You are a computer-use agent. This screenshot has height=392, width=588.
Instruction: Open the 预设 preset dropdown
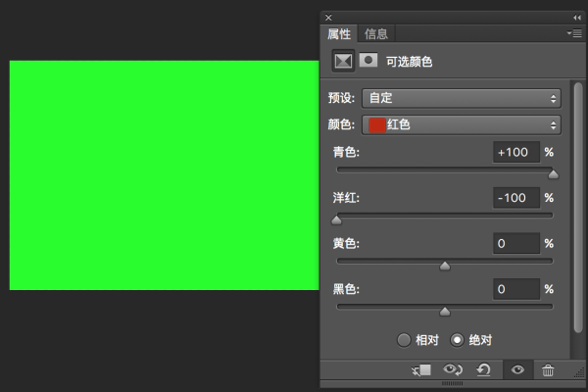(x=462, y=98)
